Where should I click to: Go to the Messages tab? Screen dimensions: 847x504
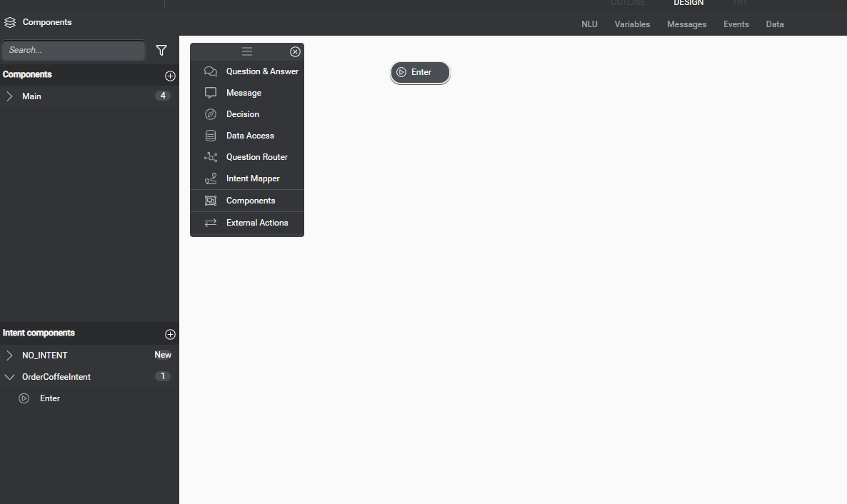pyautogui.click(x=686, y=24)
